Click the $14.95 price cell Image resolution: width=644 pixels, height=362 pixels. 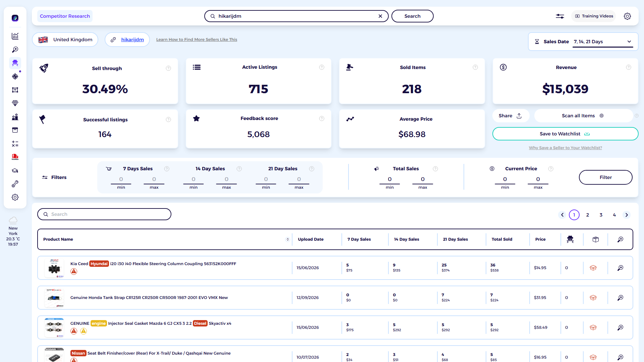540,268
